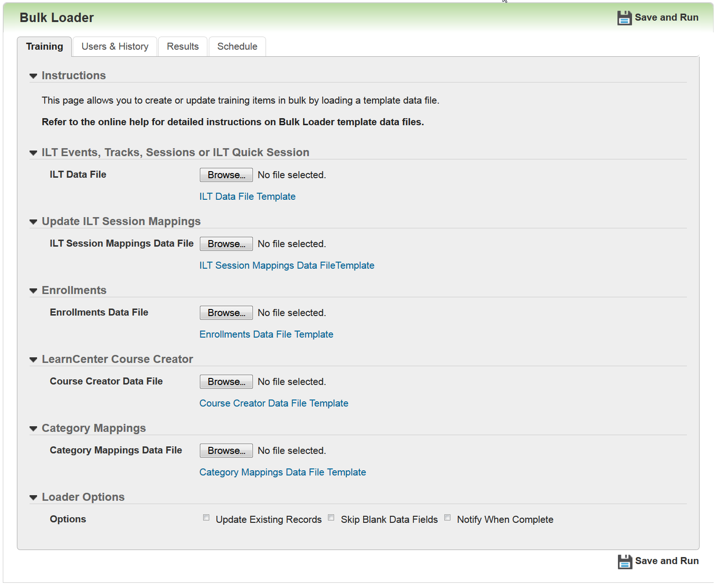Download the ILT Data File Template
The height and width of the screenshot is (588, 716).
point(247,196)
